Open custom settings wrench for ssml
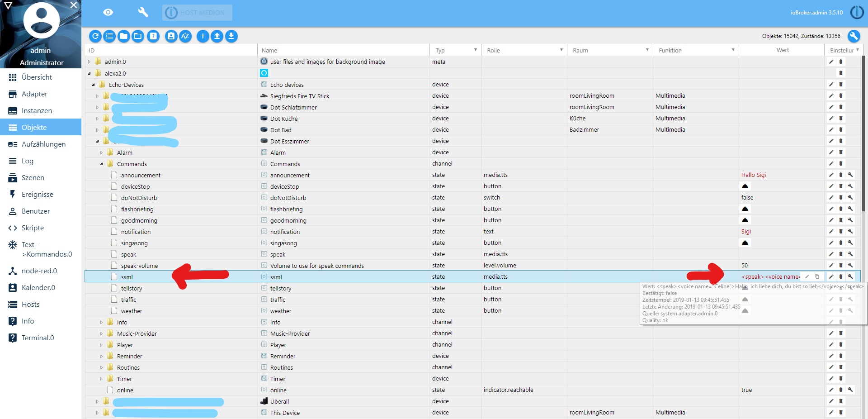Image resolution: width=868 pixels, height=419 pixels. pos(850,276)
